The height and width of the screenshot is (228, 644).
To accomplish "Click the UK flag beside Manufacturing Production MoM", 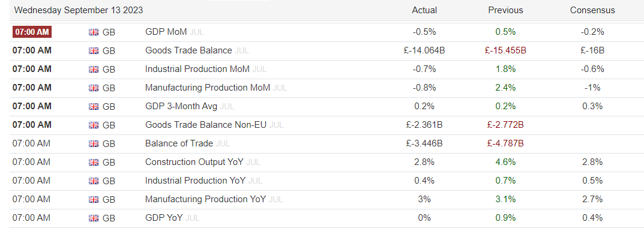I will pos(94,88).
